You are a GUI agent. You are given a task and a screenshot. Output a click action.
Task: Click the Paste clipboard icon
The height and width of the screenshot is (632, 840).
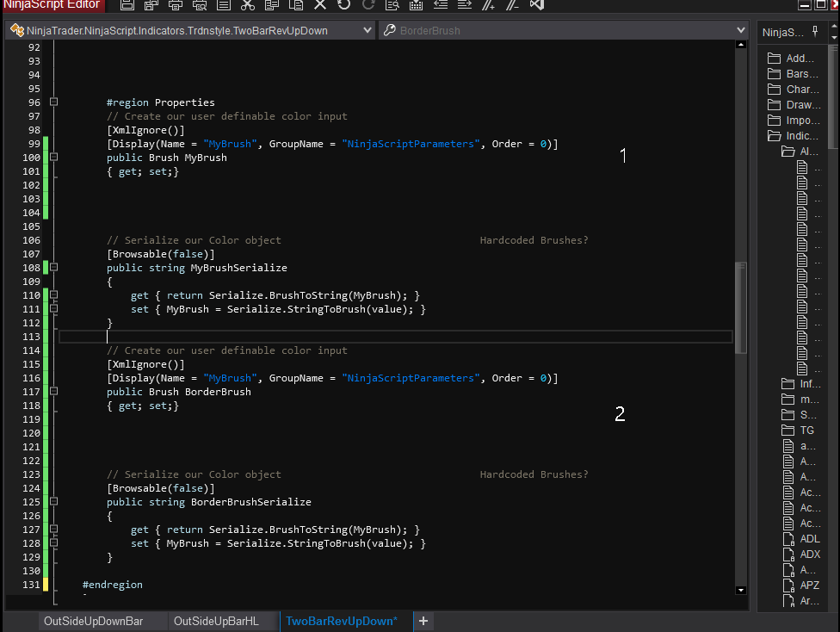click(x=296, y=5)
